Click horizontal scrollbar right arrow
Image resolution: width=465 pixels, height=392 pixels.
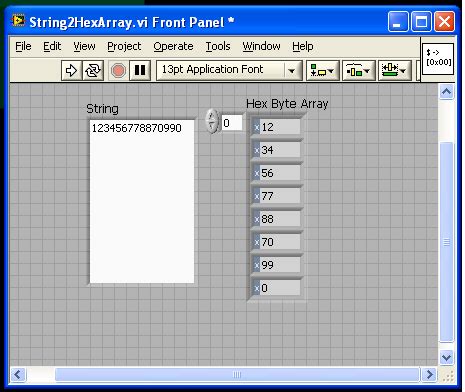(x=429, y=375)
